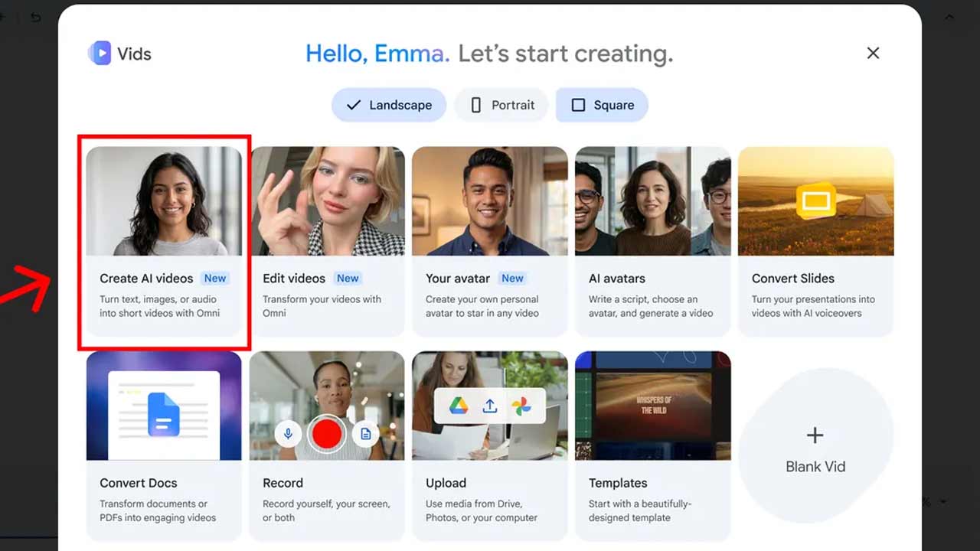980x551 pixels.
Task: Open the Create AI videos card
Action: (164, 241)
